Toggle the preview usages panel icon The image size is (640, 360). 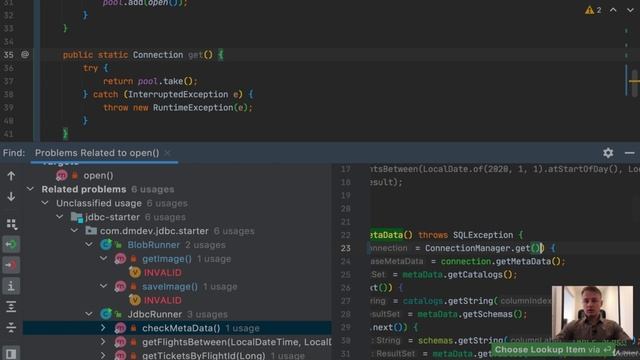click(11, 353)
